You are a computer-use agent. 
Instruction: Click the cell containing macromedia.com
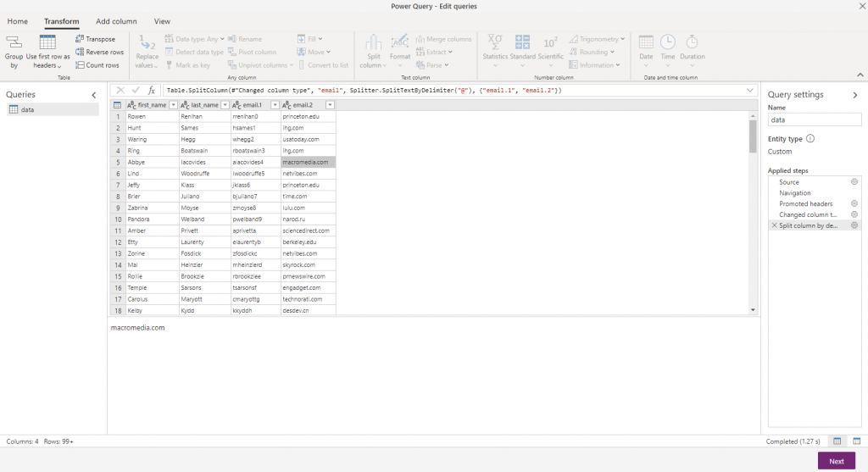(x=308, y=162)
